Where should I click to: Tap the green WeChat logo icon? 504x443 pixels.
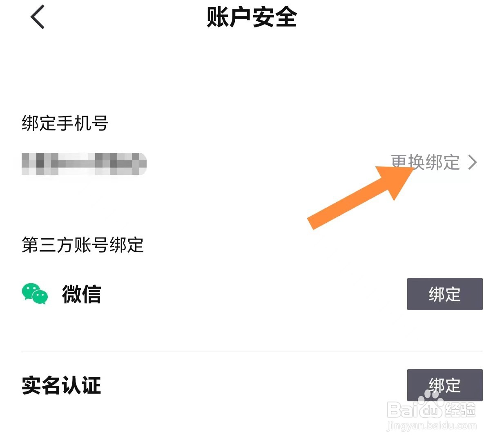point(35,294)
